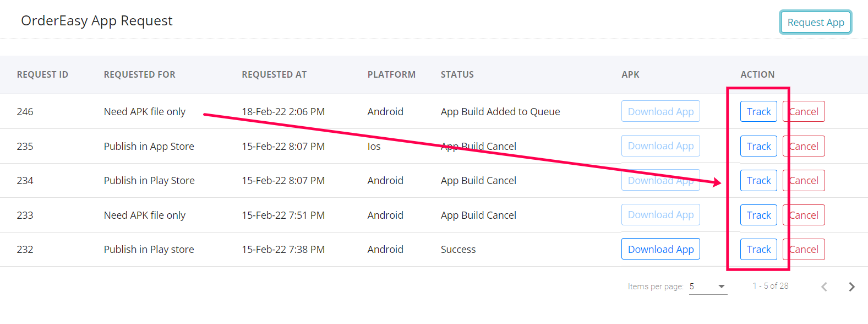This screenshot has height=324, width=868.
Task: Track request 235 for App Store
Action: point(758,147)
